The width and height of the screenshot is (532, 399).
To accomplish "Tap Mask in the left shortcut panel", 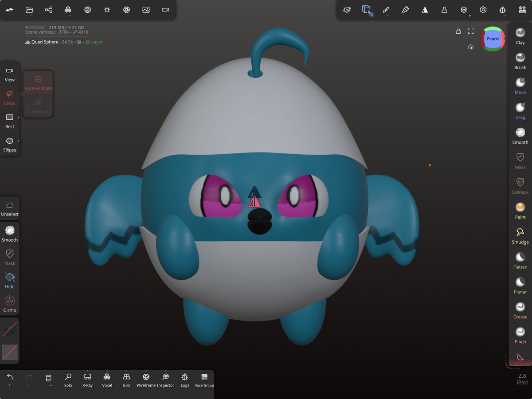I will pos(10,257).
